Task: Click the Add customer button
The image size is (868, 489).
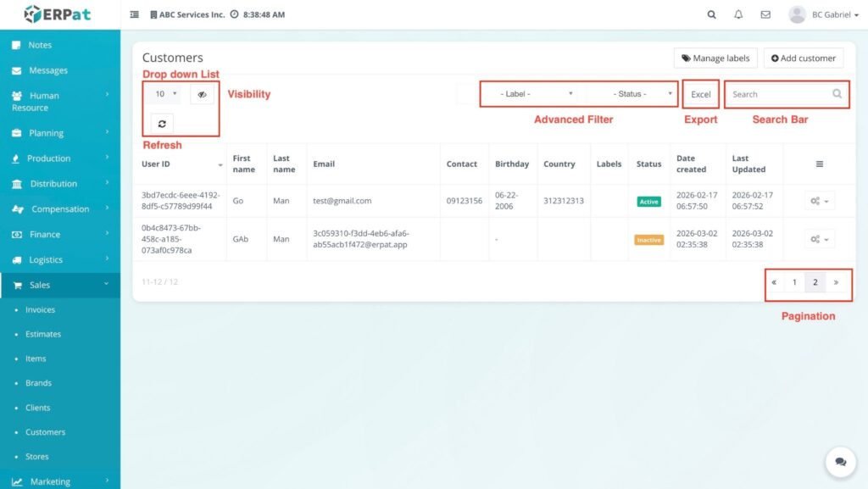Action: pyautogui.click(x=803, y=58)
